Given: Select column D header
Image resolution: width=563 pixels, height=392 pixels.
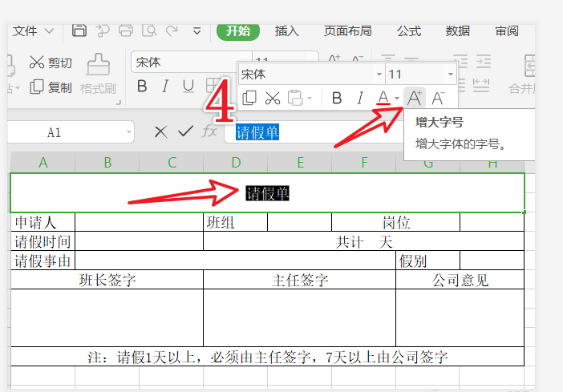Looking at the screenshot, I should (x=236, y=163).
